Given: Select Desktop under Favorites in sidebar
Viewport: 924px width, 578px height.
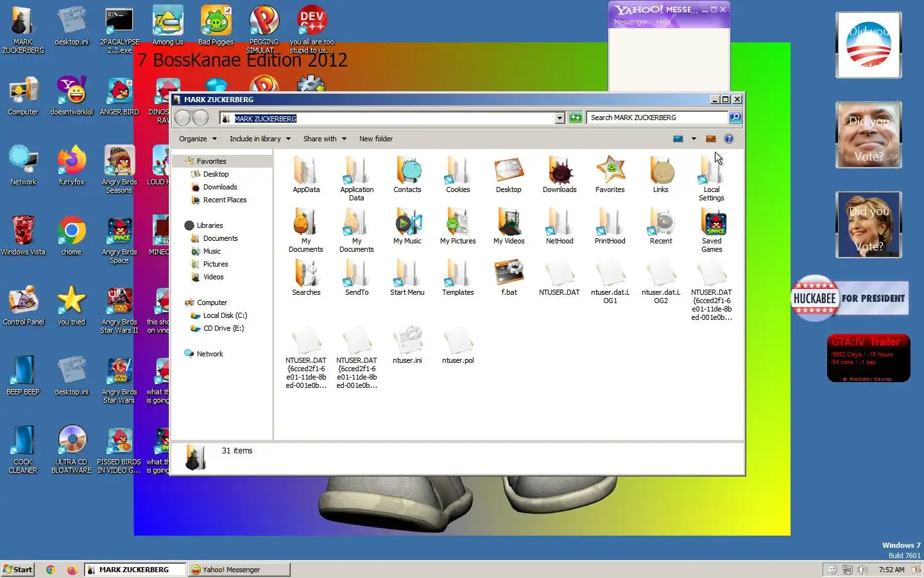Looking at the screenshot, I should 216,174.
